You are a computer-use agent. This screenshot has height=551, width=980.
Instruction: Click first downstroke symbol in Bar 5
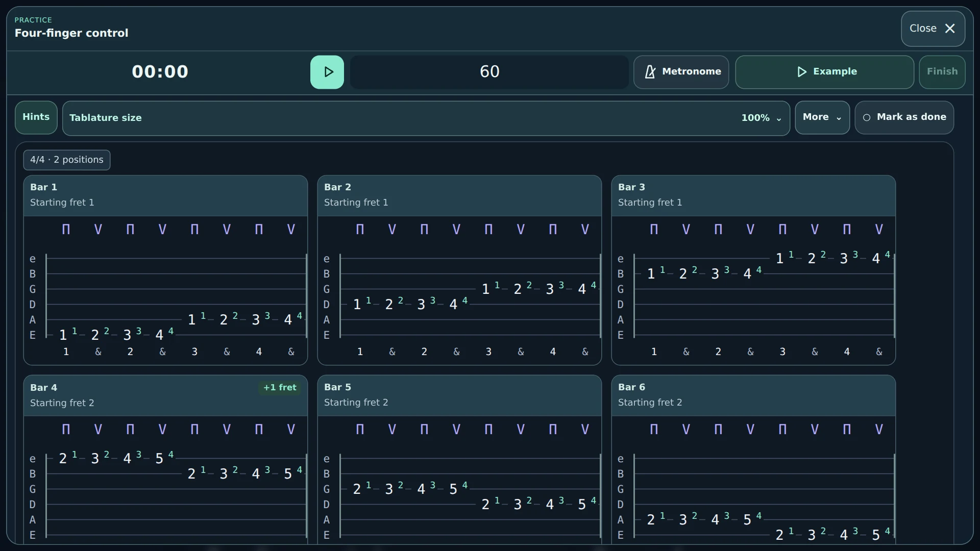[360, 430]
